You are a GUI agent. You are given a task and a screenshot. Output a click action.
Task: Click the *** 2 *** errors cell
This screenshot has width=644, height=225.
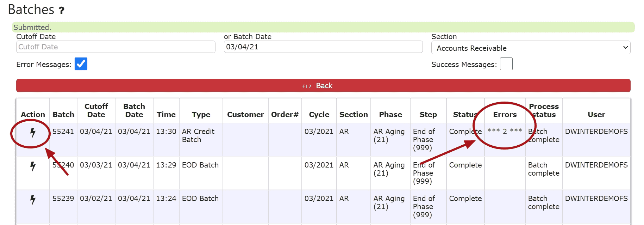tap(505, 131)
